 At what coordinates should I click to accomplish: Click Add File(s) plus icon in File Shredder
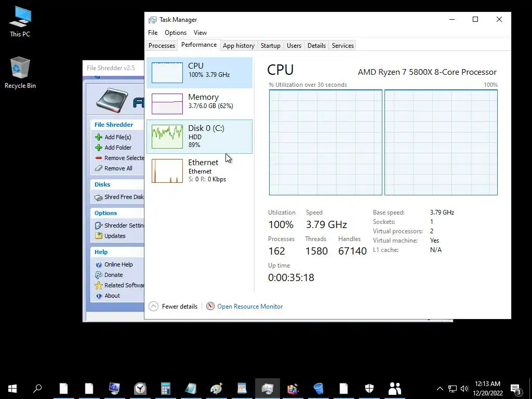point(99,137)
